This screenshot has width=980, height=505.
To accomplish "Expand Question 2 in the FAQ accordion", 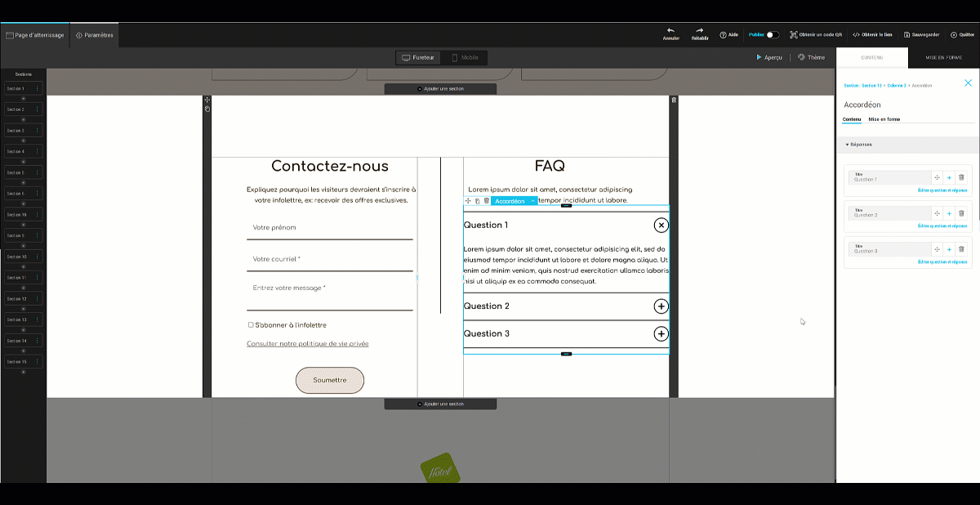I will [x=661, y=306].
